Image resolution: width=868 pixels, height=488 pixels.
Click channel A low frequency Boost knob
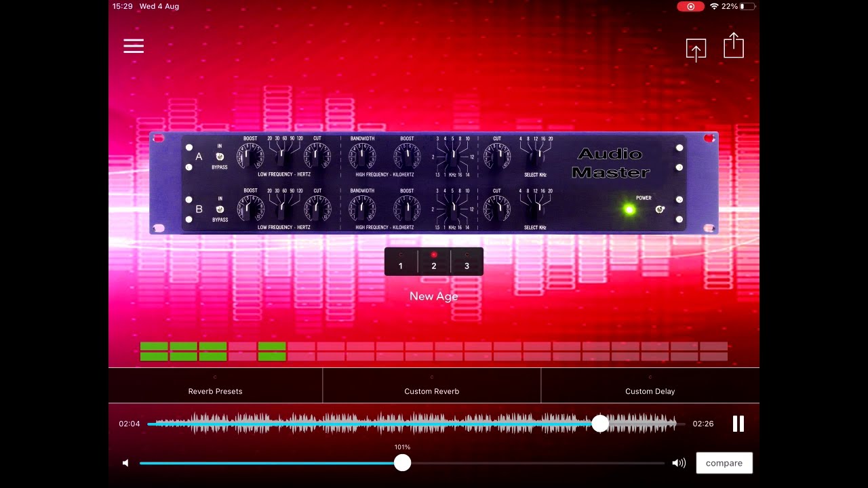250,157
